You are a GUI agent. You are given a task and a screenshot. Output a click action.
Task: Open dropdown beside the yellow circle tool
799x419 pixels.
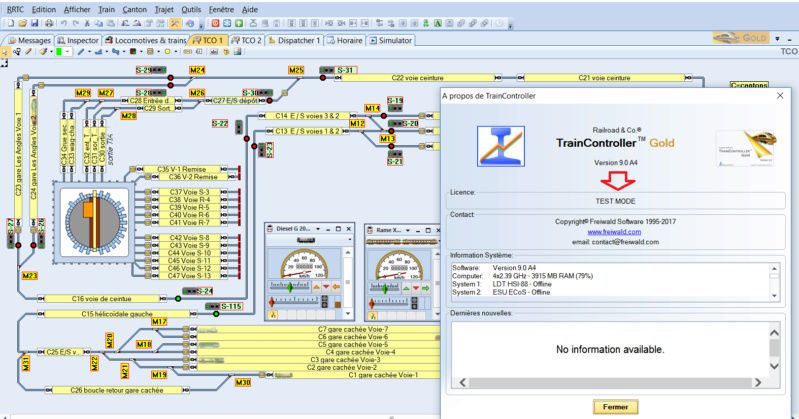(x=175, y=51)
